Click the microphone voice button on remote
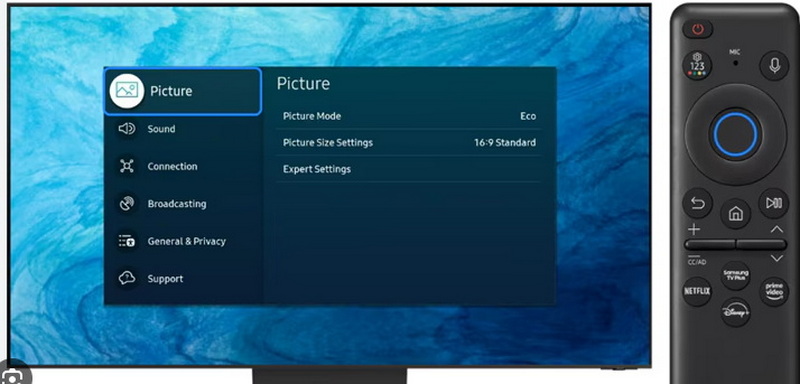Screen dimensions: 800x384 pyautogui.click(x=774, y=65)
